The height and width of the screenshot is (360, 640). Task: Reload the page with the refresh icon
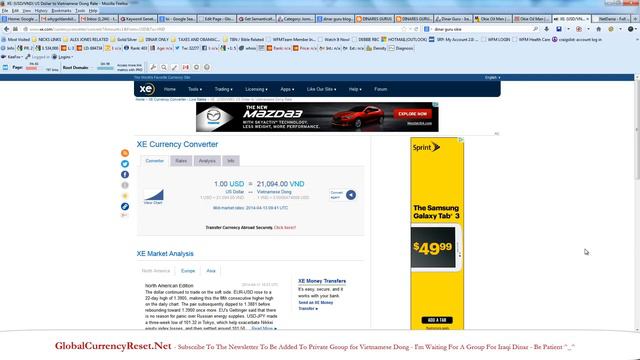tap(416, 29)
